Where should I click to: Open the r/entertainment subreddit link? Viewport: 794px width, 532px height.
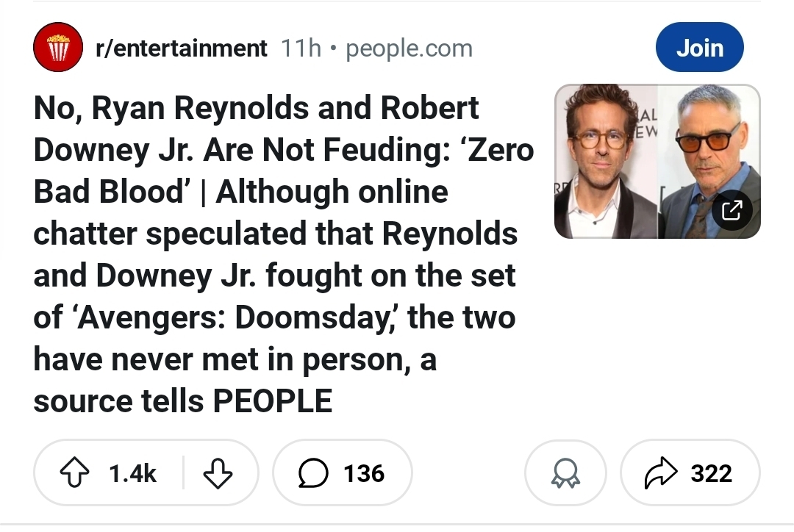(181, 48)
